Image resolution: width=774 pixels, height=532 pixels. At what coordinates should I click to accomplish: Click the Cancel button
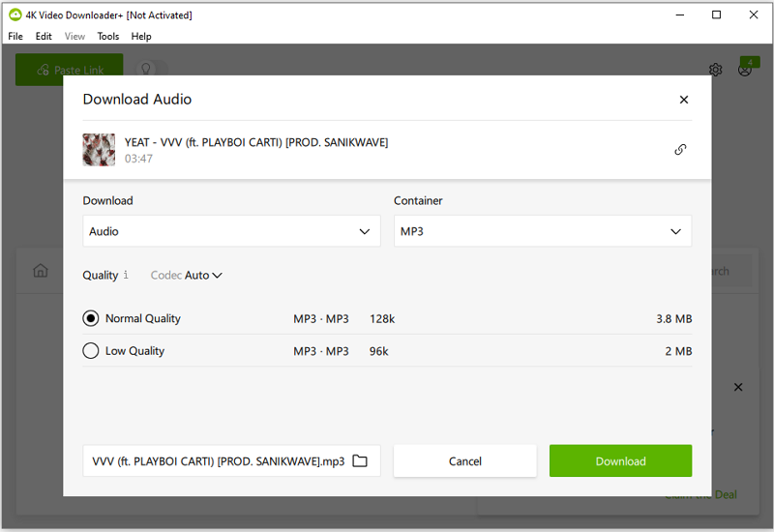465,461
